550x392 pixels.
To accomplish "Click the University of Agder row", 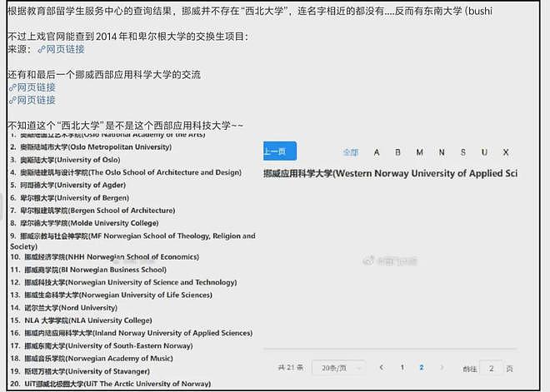I will coord(68,185).
